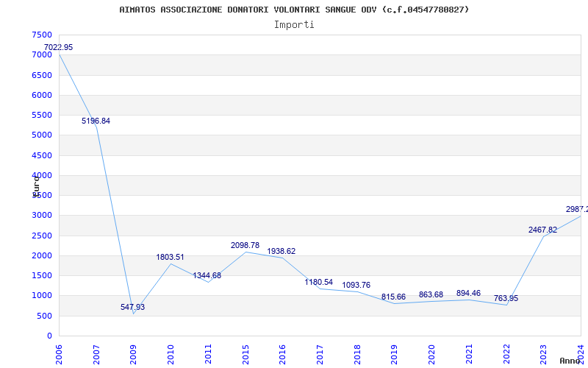Click the 2467.82 value label
Viewport: 588px width, 368px height.
tap(542, 230)
